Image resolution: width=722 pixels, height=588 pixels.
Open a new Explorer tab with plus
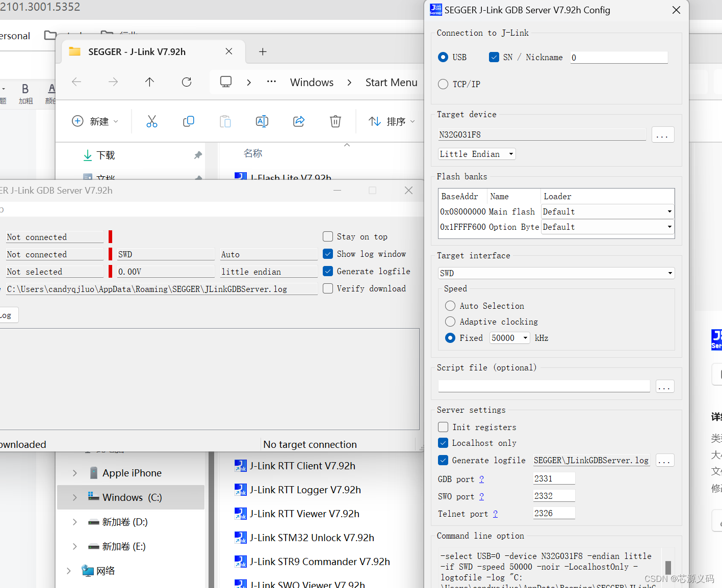(263, 51)
